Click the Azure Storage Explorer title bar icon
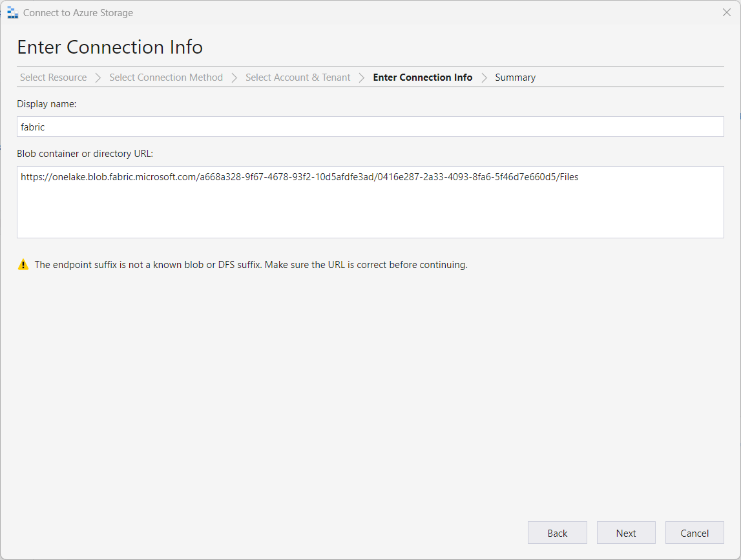 12,12
